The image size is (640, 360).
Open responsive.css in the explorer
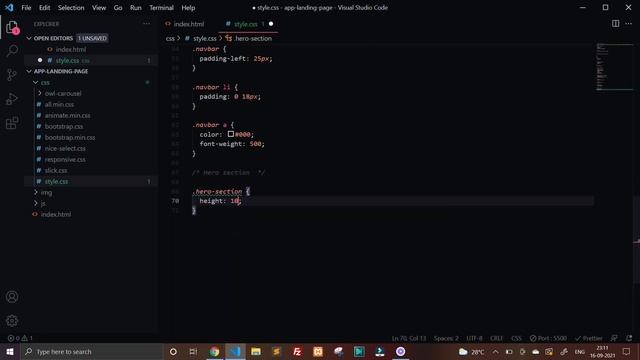(x=65, y=159)
